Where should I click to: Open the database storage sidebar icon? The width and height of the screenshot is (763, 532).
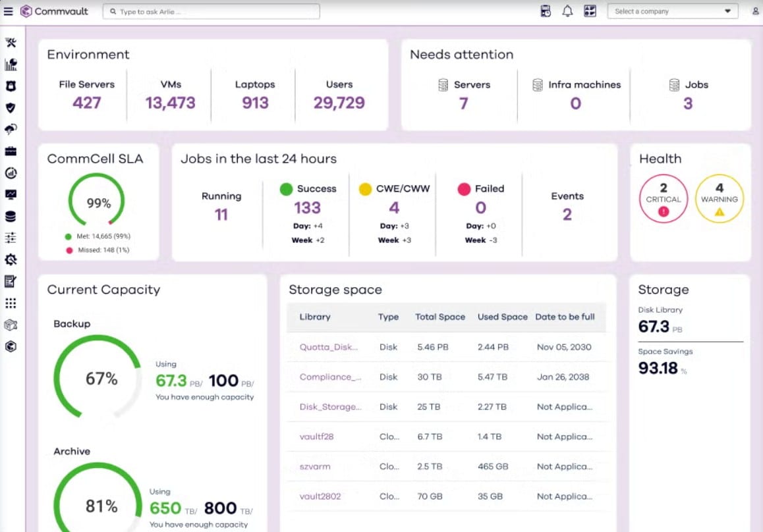pos(11,217)
